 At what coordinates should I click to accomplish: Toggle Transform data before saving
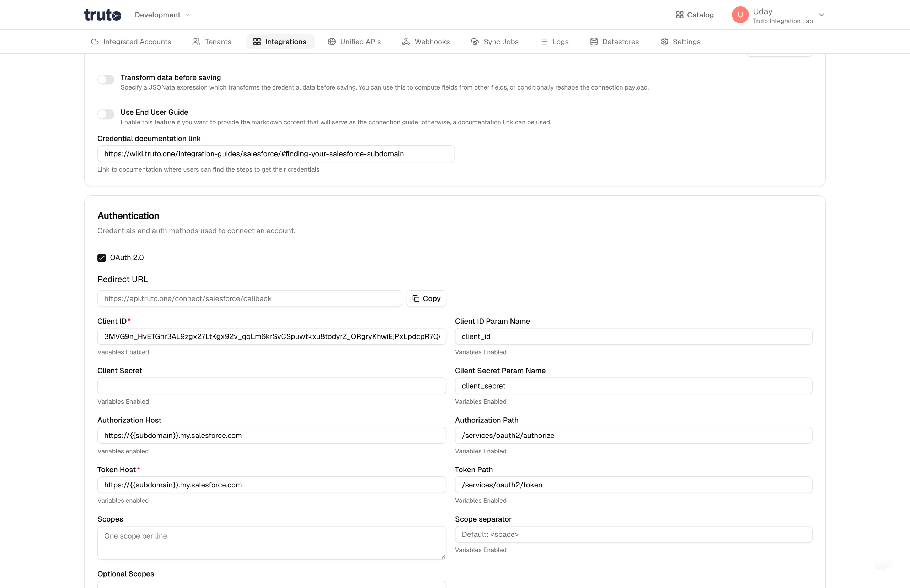point(106,80)
